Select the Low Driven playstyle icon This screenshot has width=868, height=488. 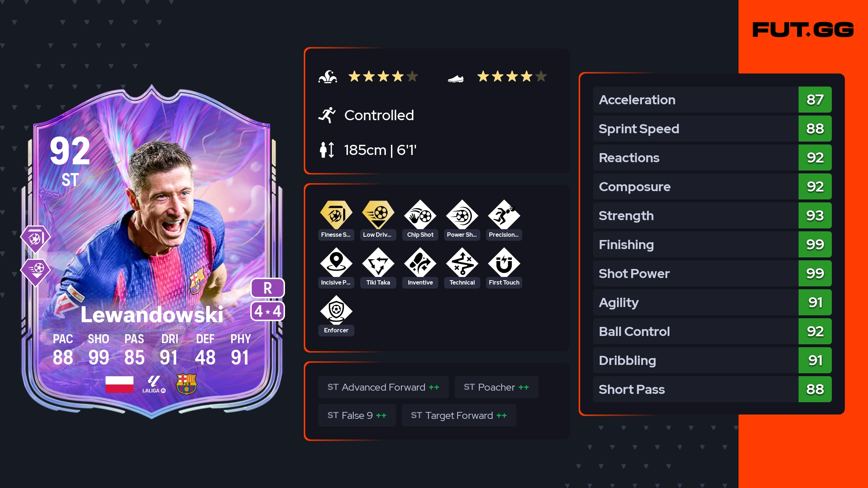(x=378, y=215)
